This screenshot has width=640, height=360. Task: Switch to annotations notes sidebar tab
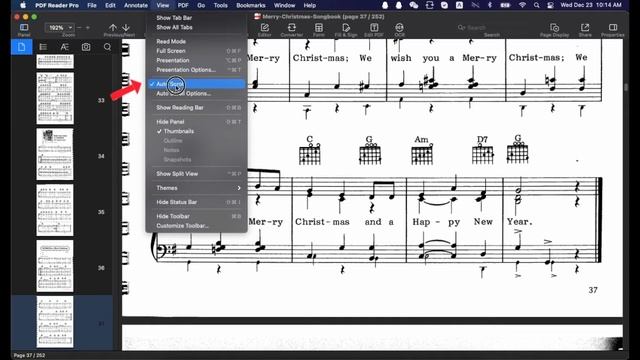[x=64, y=47]
